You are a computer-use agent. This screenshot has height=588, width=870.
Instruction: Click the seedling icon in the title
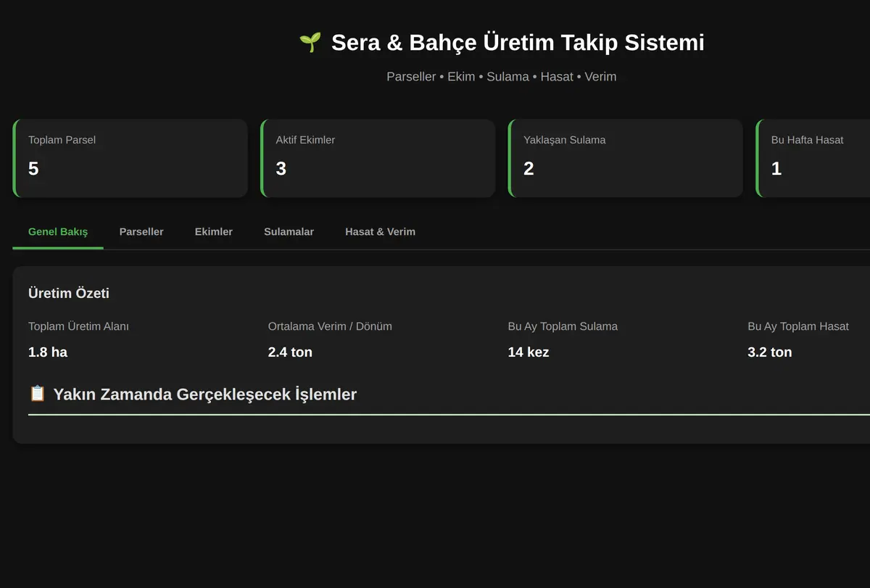click(x=310, y=43)
